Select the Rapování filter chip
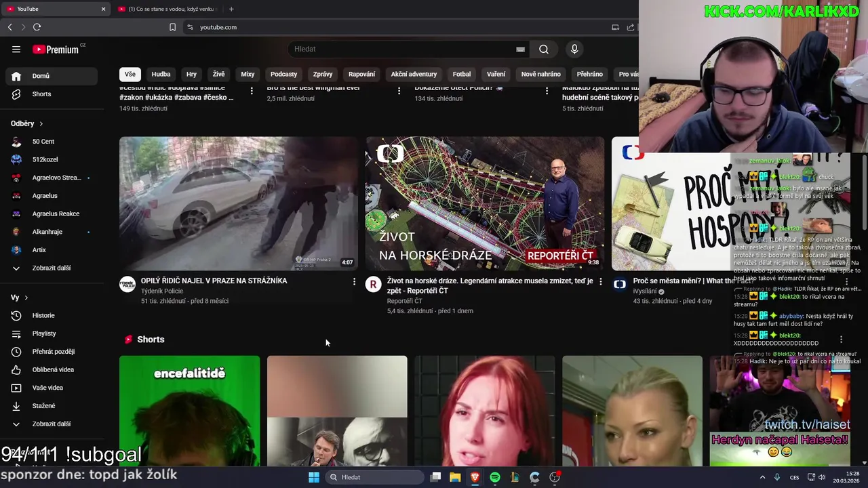 pos(361,74)
